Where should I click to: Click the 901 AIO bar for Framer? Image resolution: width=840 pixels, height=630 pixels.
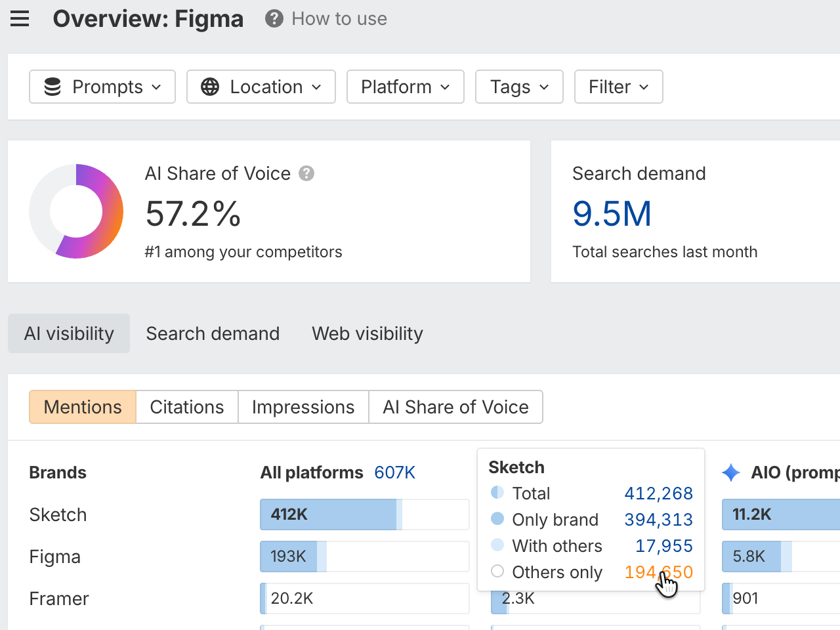(x=781, y=598)
